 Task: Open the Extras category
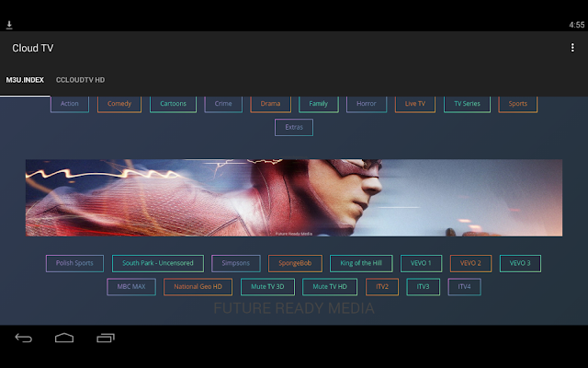point(294,127)
